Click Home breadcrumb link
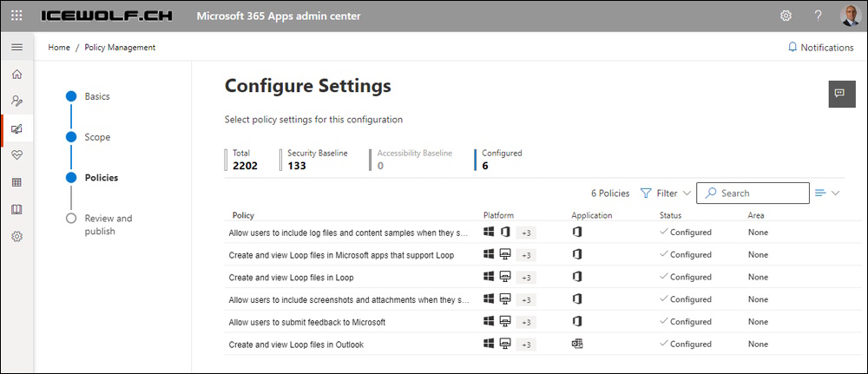The image size is (868, 374). pyautogui.click(x=59, y=48)
